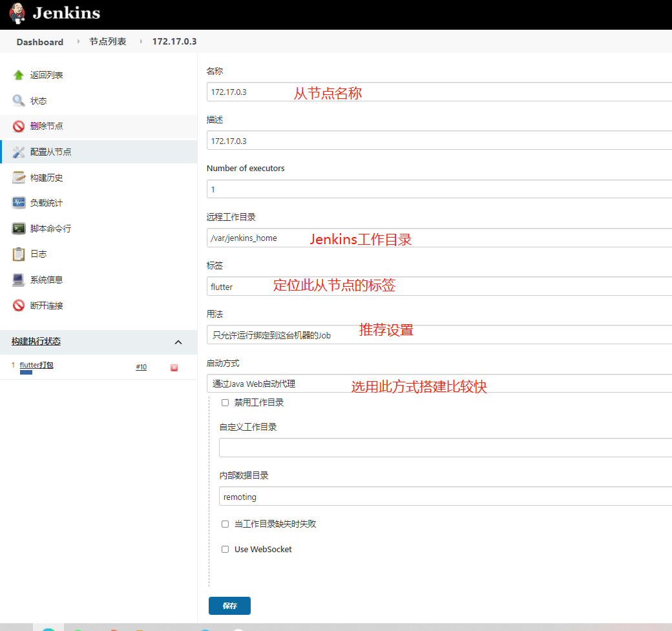Click the 远程工作目录 input field
Image resolution: width=672 pixels, height=631 pixels.
coord(439,238)
